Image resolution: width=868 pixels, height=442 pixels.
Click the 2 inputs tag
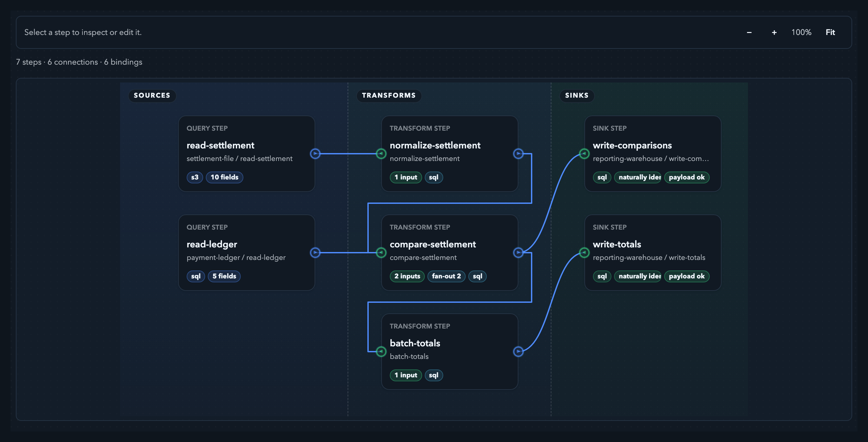(x=407, y=276)
